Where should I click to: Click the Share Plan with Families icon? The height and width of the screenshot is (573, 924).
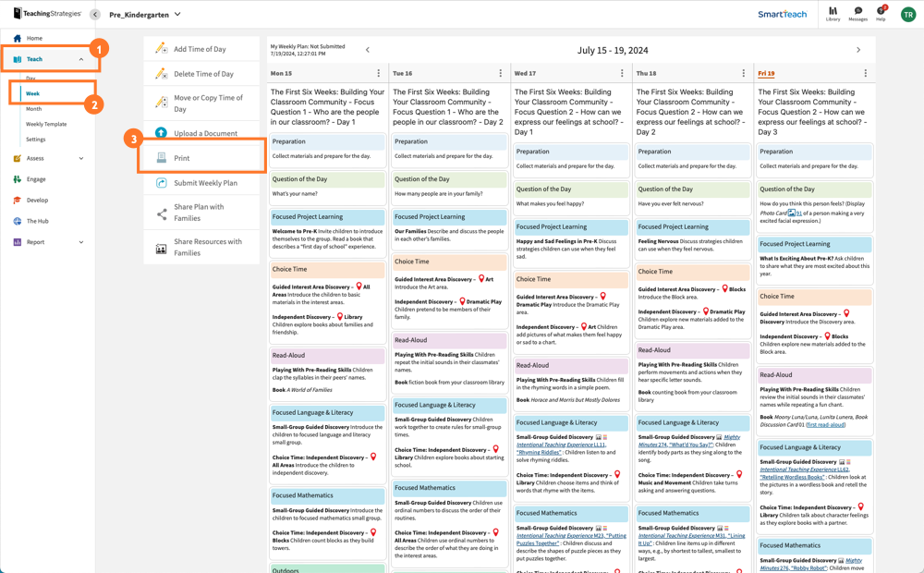[x=162, y=213]
